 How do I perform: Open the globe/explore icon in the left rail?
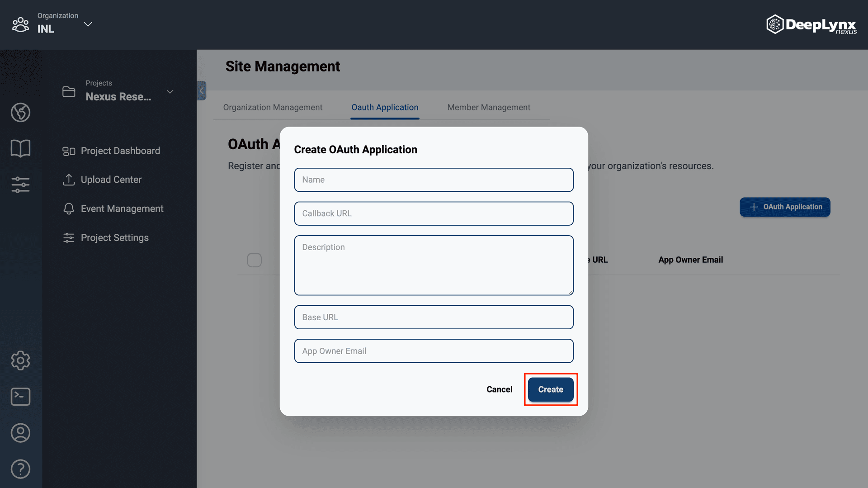pos(20,113)
